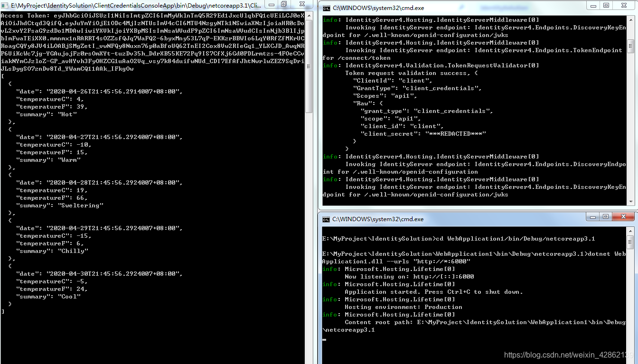Click 'Token request validation success, {' line
638x364 pixels.
412,73
